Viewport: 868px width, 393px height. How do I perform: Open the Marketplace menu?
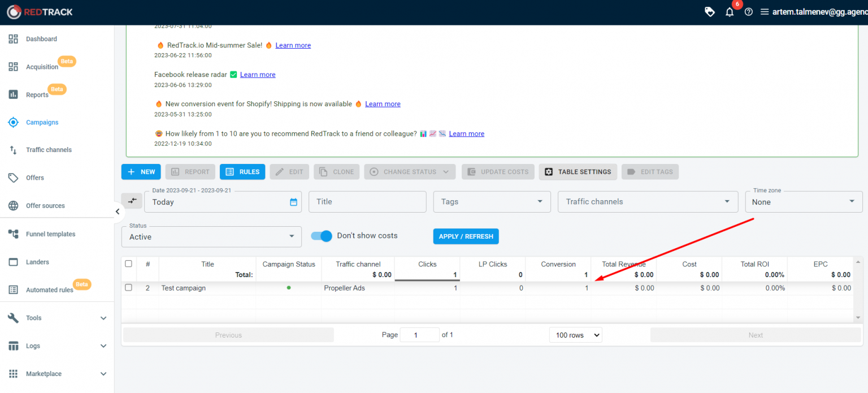pos(44,373)
